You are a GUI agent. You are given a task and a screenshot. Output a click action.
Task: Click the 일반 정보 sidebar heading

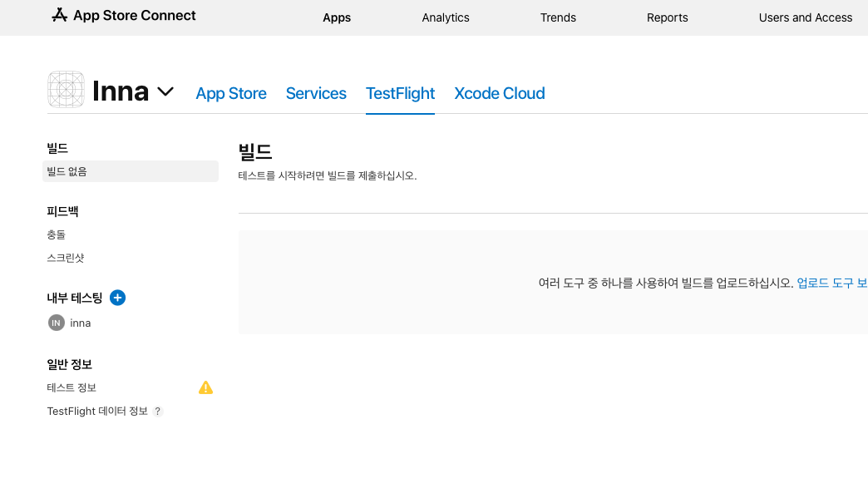tap(69, 365)
